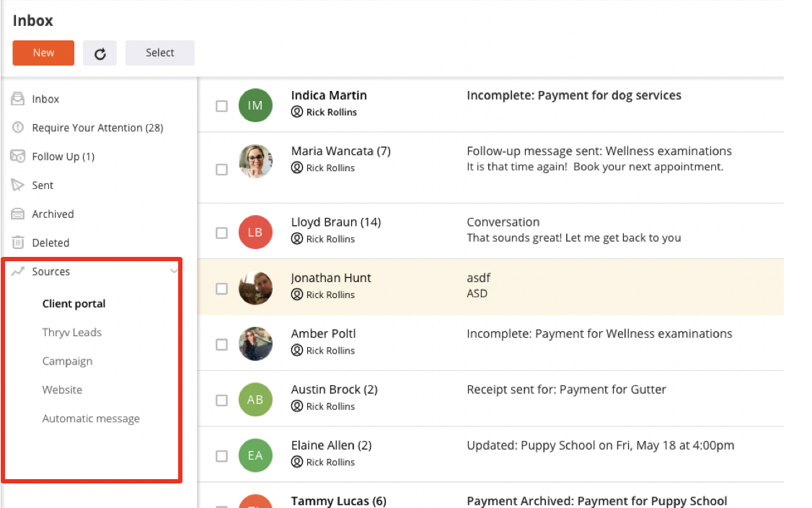This screenshot has height=508, width=812.
Task: Click Lloyd Braun's LB avatar
Action: pos(255,232)
